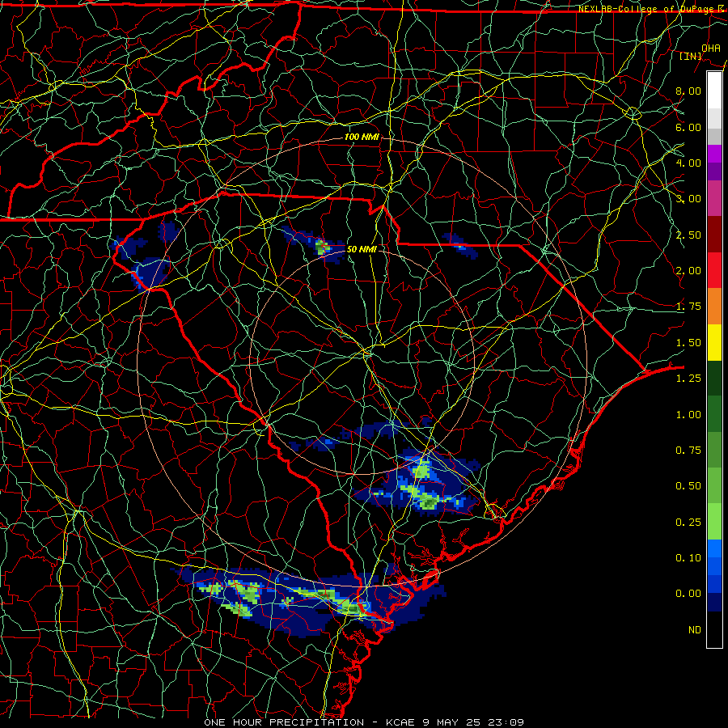Screen dimensions: 728x728
Task: Click the '4.00' legend value
Action: tap(688, 163)
